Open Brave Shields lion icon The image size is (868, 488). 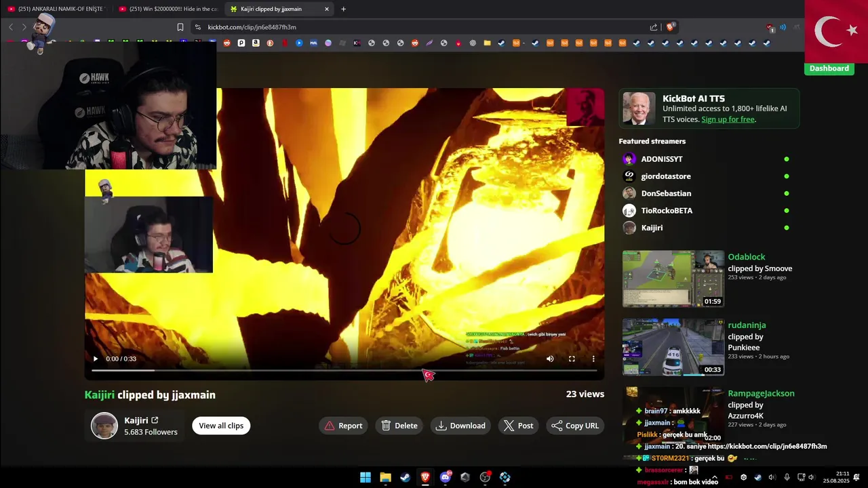point(671,27)
